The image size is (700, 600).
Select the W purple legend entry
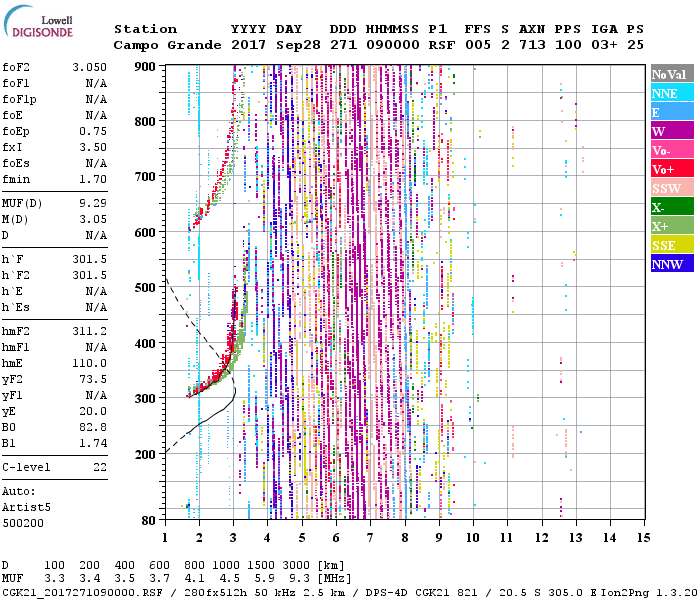coord(668,131)
